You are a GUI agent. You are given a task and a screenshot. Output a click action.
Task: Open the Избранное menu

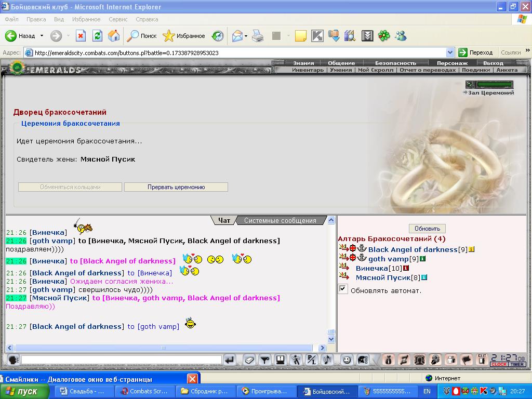(86, 19)
